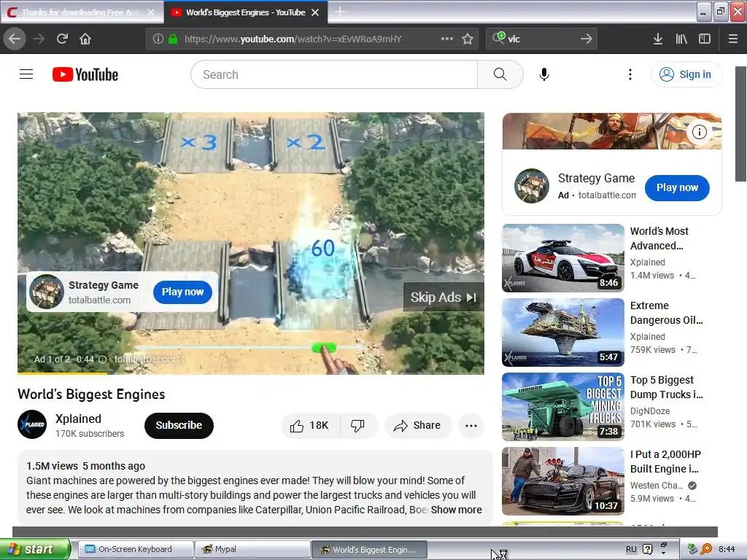Open World's Most Advanced police car thumbnail
The image size is (747, 560).
point(562,257)
